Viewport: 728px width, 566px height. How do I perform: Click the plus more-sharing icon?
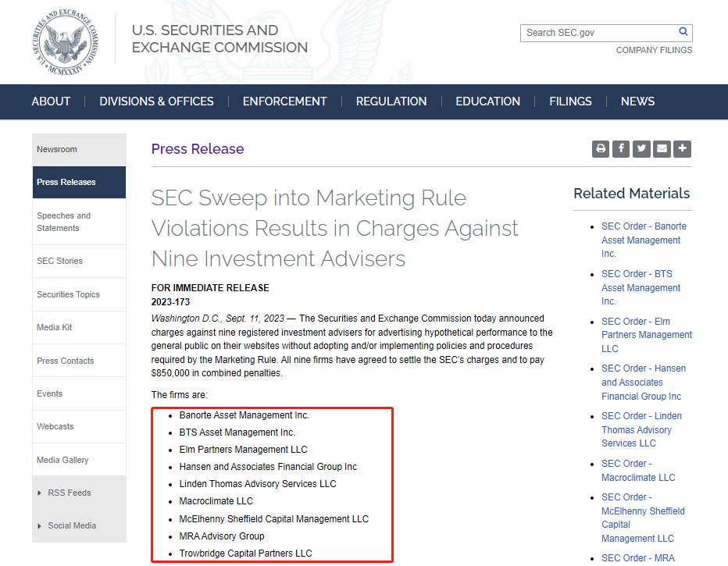tap(682, 148)
